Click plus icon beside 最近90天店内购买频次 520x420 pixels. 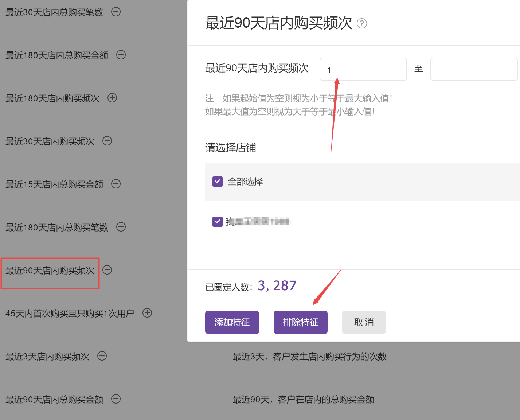[107, 270]
